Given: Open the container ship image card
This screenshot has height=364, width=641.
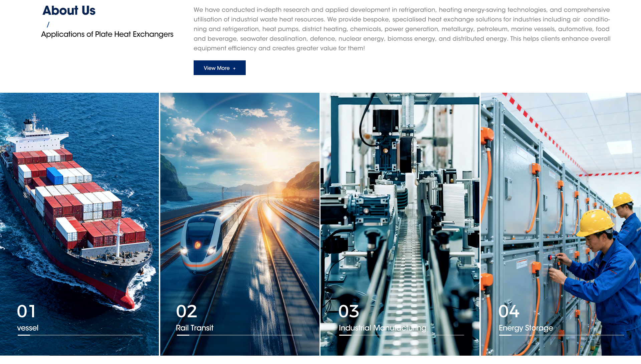Looking at the screenshot, I should pos(79,200).
